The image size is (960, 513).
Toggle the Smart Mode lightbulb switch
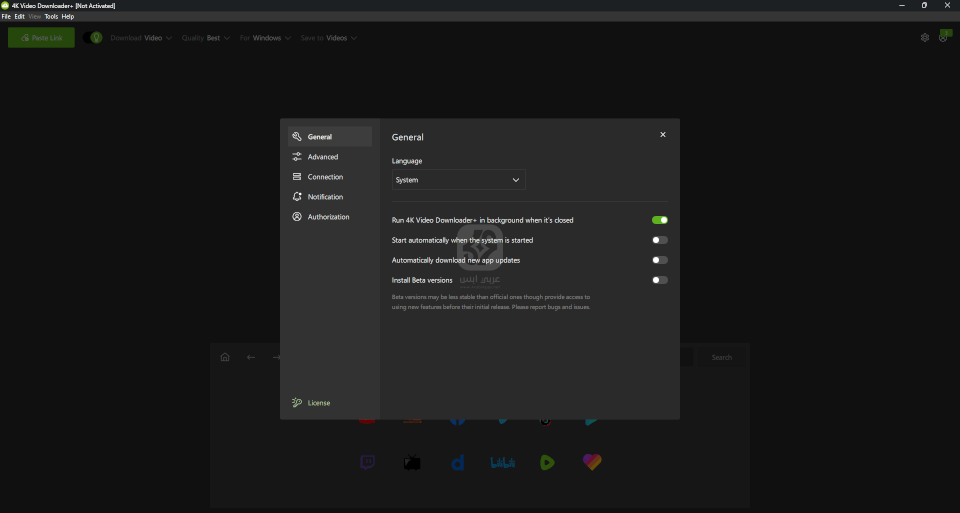coord(92,37)
